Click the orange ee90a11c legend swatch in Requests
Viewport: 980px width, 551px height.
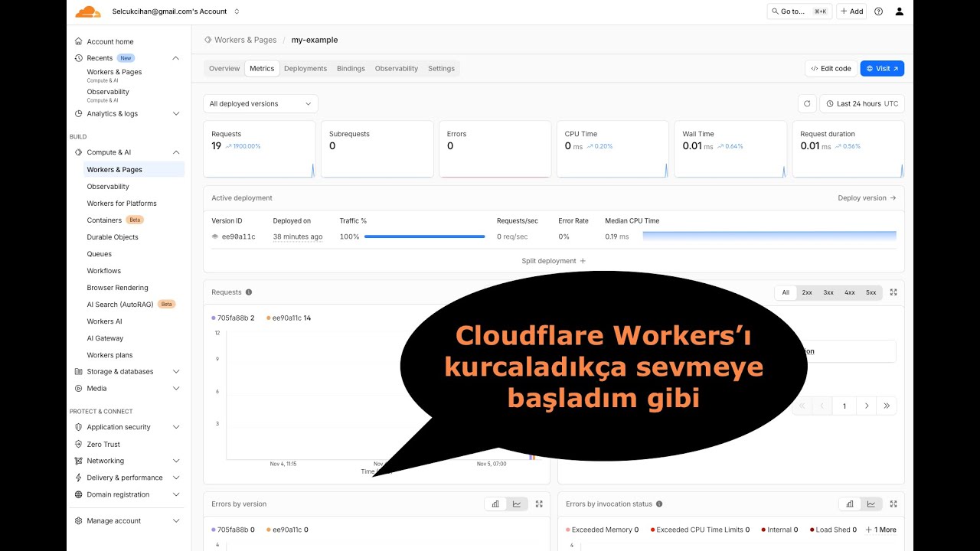click(x=269, y=318)
